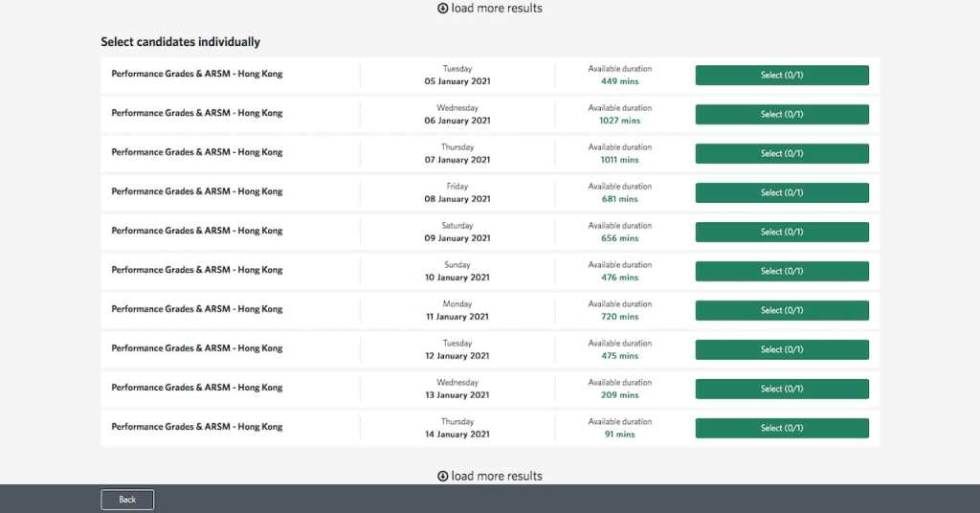Click the 91 mins available duration value
This screenshot has height=513, width=980.
[619, 435]
